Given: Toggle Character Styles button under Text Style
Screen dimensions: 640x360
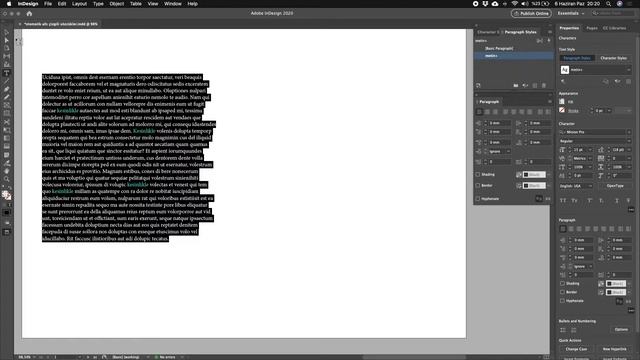Looking at the screenshot, I should 613,58.
